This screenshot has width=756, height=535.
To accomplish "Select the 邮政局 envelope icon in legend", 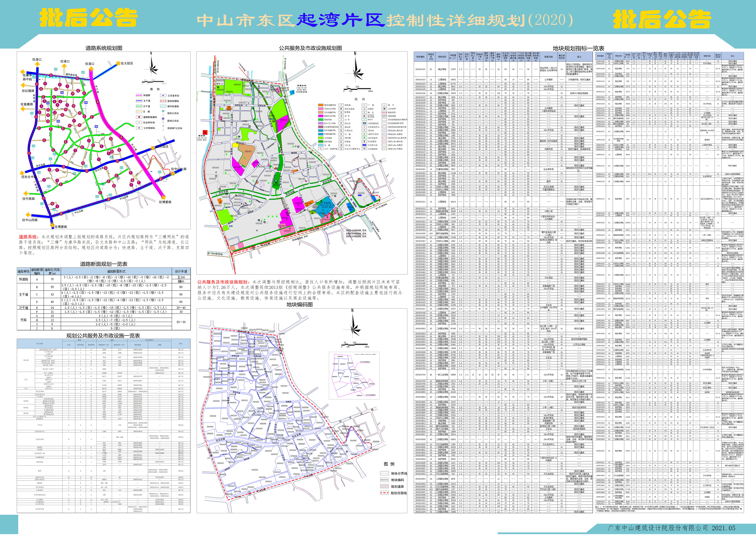I will (x=365, y=120).
